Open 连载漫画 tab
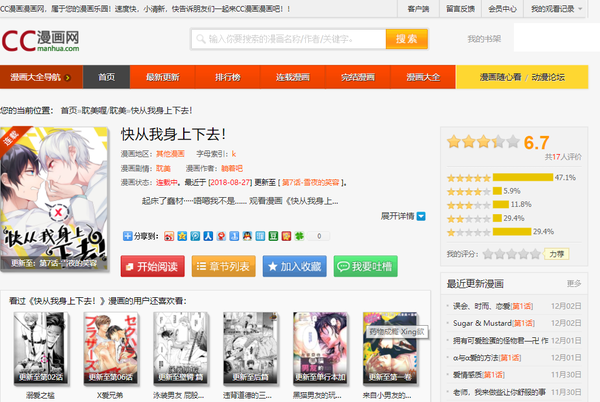This screenshot has width=600, height=402. point(293,77)
